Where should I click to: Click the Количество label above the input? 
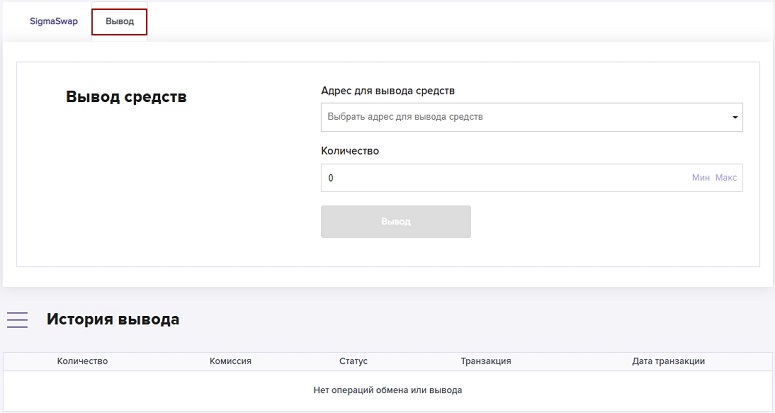coord(350,151)
